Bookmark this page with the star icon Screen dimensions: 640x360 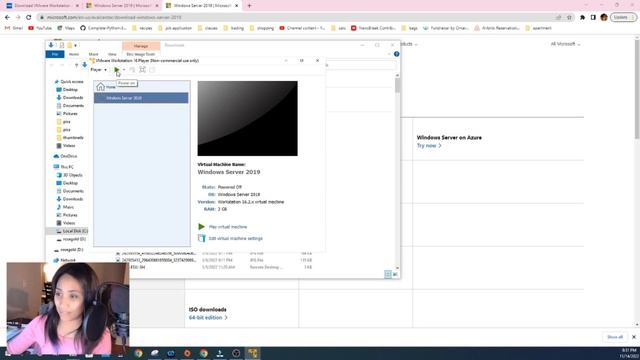[x=569, y=18]
